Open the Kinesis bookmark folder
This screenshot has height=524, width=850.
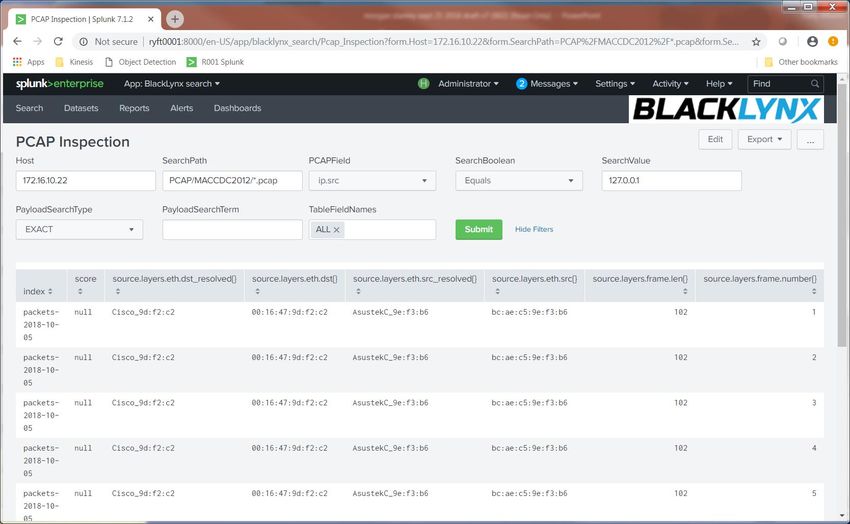tap(74, 62)
